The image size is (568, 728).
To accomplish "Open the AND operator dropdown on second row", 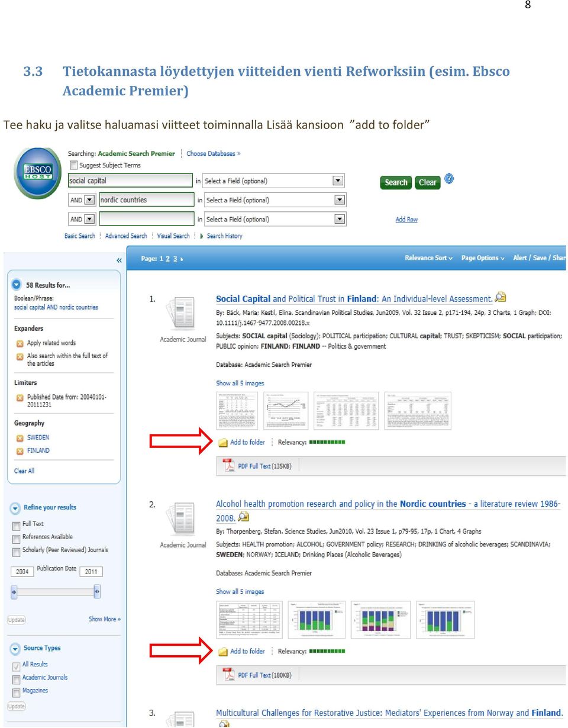I will coord(89,200).
